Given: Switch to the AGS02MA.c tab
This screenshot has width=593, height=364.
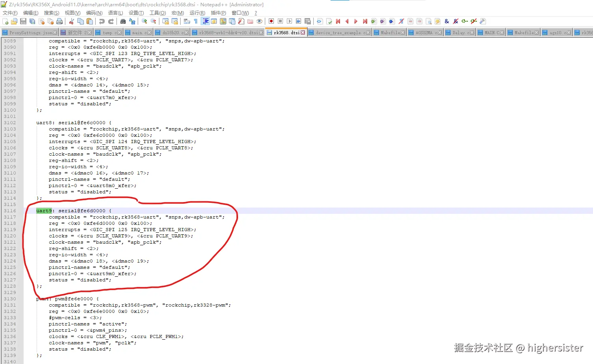Looking at the screenshot, I should pos(426,33).
